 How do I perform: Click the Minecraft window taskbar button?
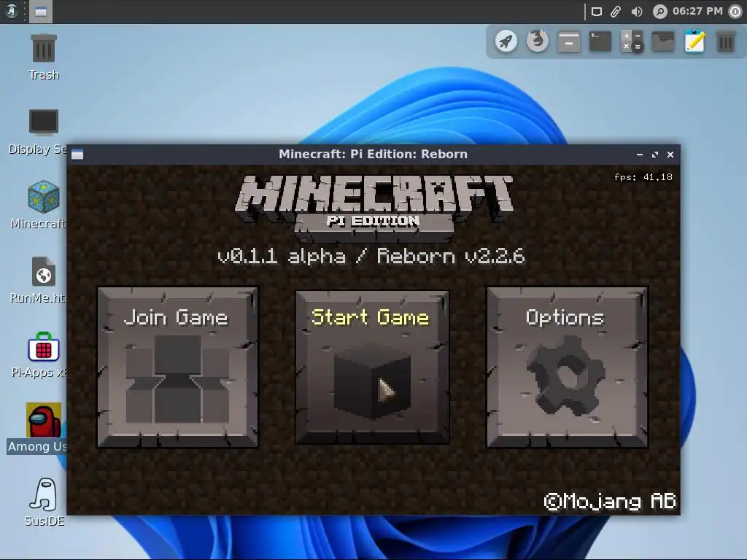point(41,12)
